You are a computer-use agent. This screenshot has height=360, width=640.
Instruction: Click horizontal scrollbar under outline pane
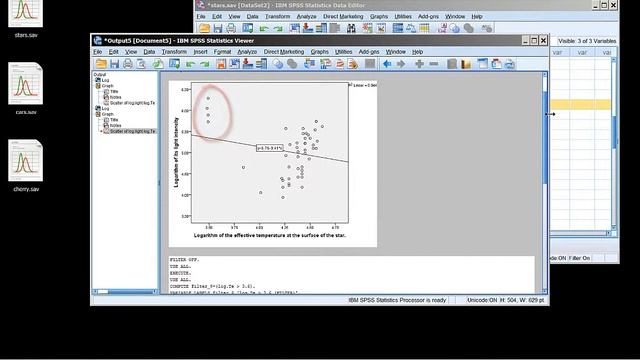pyautogui.click(x=125, y=291)
